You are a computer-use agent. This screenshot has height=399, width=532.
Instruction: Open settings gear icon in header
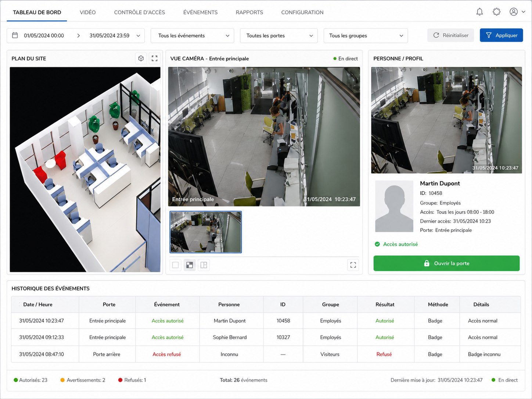pos(496,12)
